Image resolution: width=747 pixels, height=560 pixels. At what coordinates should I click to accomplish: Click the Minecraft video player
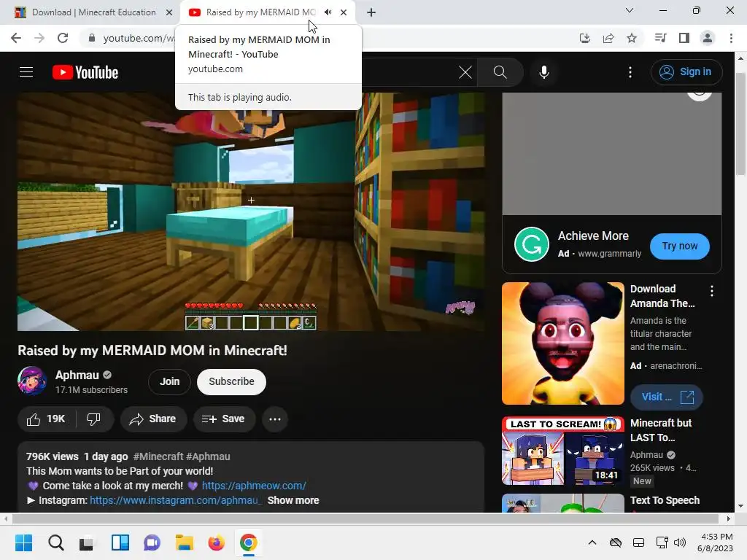tap(251, 212)
